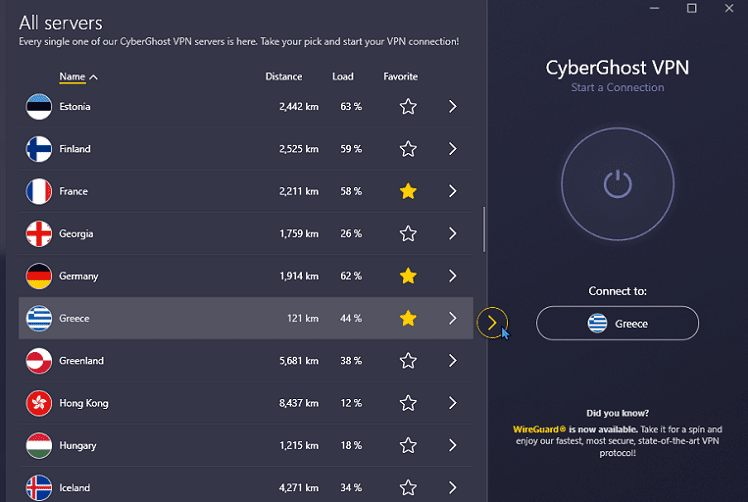Add Hong Kong to favorites
The image size is (748, 502).
(408, 403)
